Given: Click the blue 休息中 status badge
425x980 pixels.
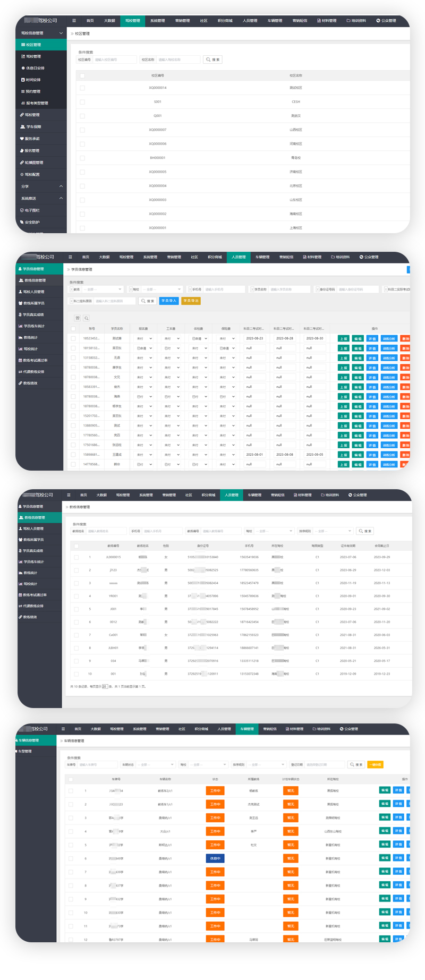Looking at the screenshot, I should [x=215, y=858].
